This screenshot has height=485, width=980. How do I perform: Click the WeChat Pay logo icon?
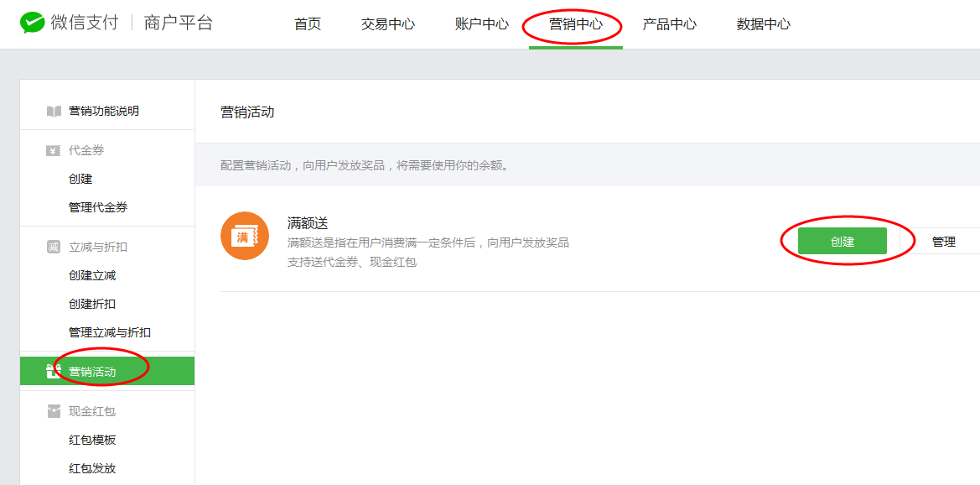33,23
